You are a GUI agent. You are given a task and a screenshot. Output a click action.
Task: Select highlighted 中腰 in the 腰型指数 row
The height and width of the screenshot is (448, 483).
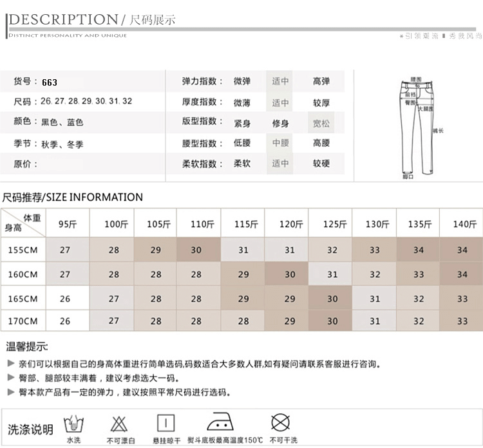280,143
